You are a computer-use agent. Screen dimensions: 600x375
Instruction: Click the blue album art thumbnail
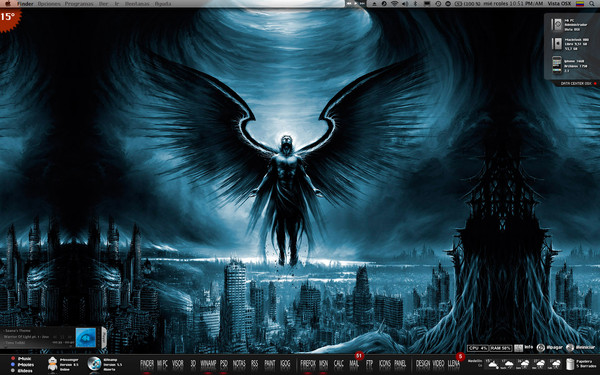pyautogui.click(x=86, y=338)
